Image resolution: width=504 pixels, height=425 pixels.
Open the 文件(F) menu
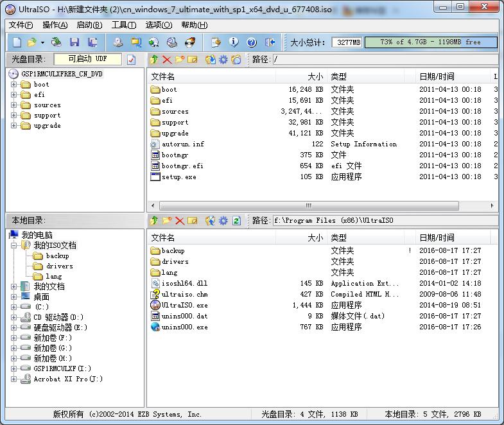tap(21, 25)
